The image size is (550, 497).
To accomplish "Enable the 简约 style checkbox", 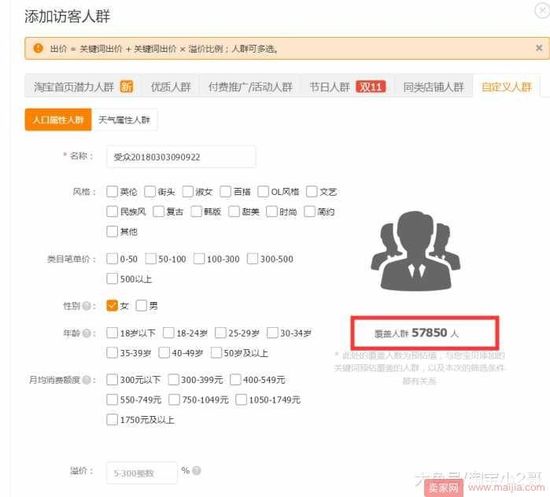I will click(310, 211).
